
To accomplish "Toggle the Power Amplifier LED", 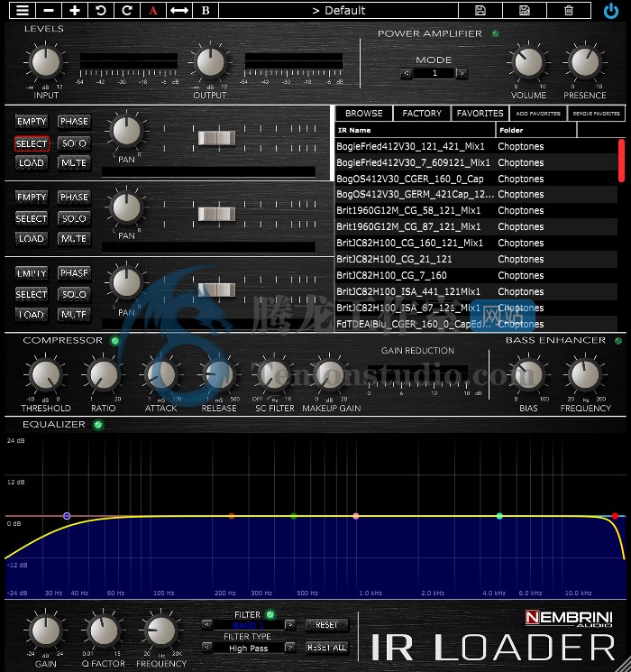I will (496, 33).
